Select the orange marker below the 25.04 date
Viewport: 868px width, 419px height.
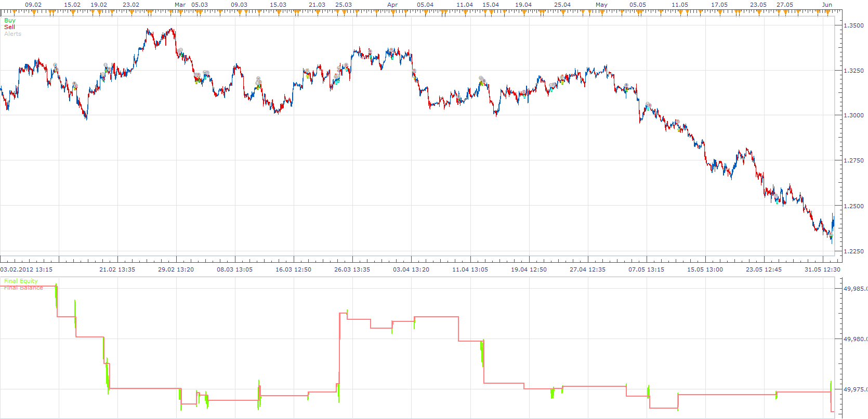pos(563,11)
